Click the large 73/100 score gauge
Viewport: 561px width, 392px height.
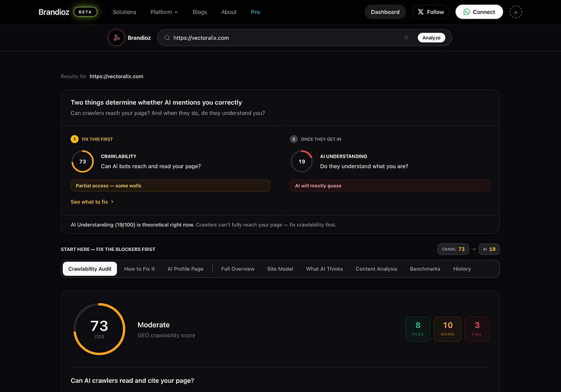coord(99,329)
